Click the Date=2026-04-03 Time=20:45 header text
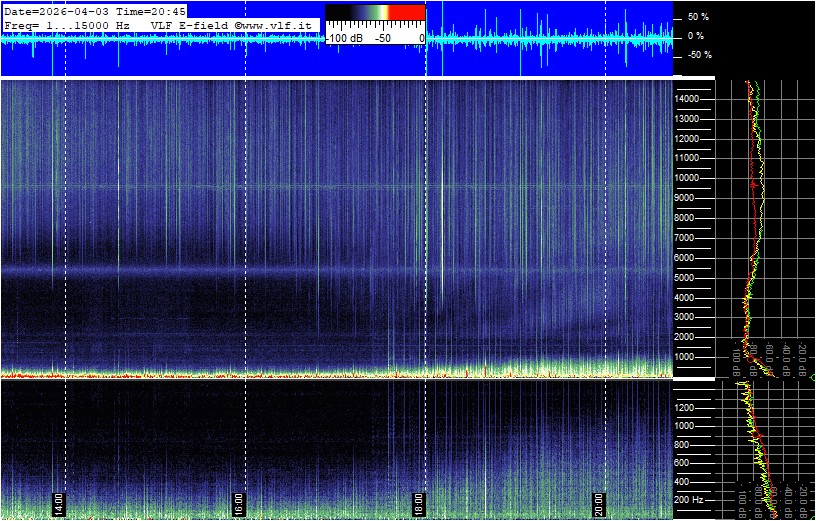 coord(94,11)
